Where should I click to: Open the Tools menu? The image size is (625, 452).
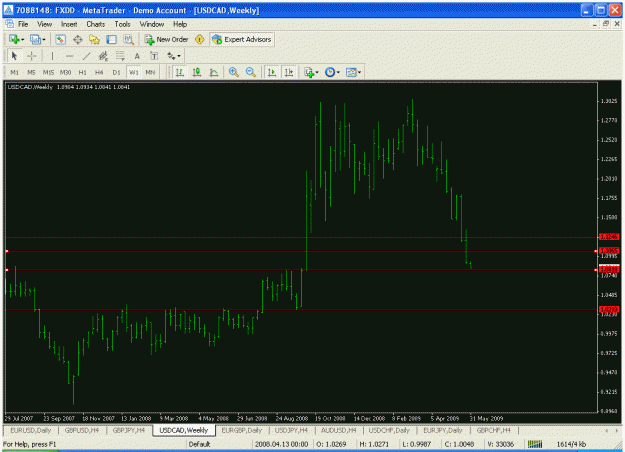coord(122,24)
